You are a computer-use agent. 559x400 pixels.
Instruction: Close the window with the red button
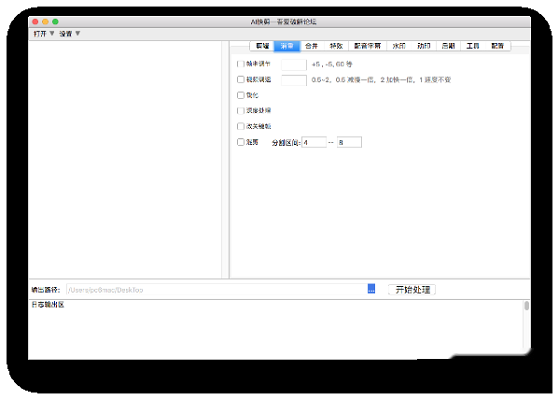coord(35,22)
